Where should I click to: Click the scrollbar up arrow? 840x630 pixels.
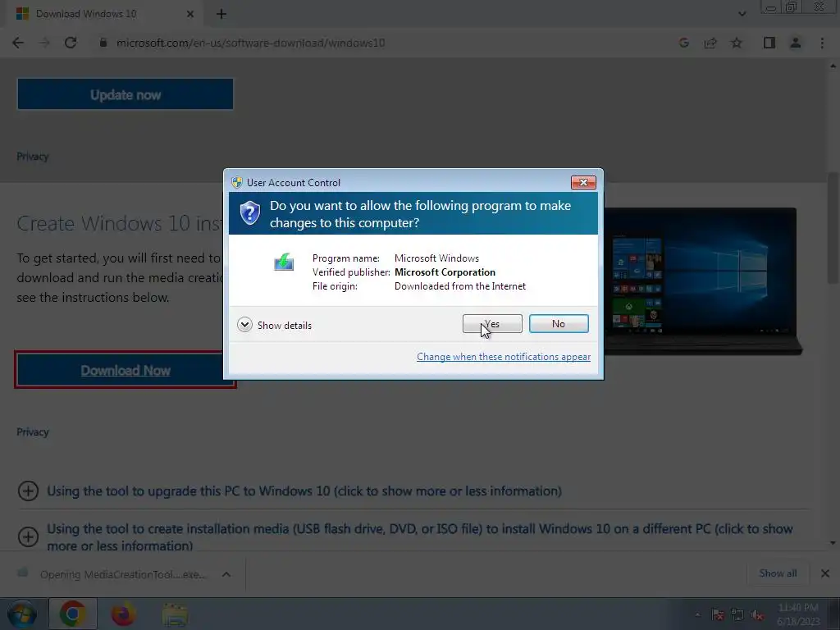click(x=833, y=66)
